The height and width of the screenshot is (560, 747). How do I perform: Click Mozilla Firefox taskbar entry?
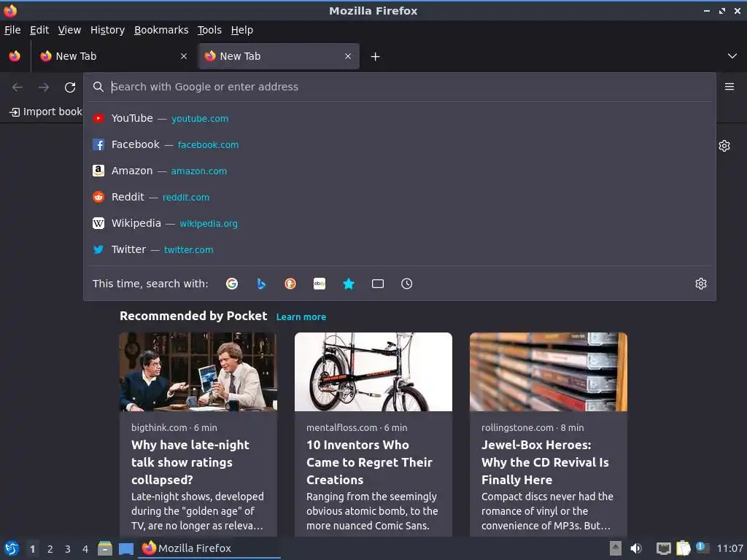coord(209,548)
